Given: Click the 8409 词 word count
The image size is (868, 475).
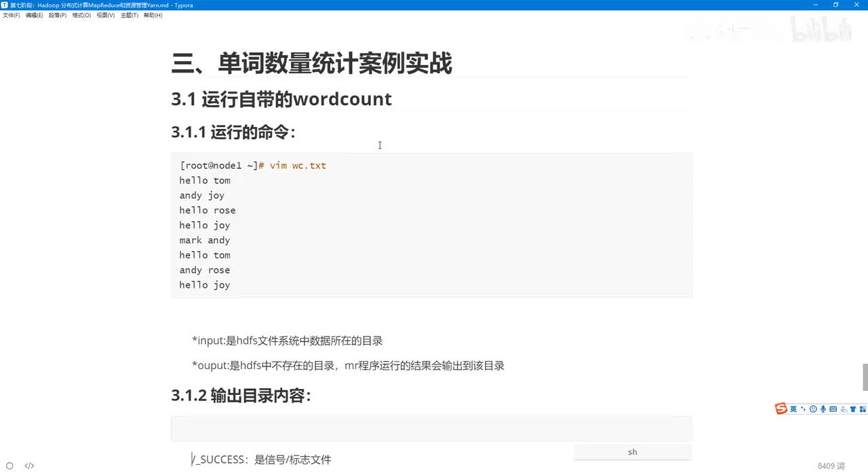Looking at the screenshot, I should 831,465.
